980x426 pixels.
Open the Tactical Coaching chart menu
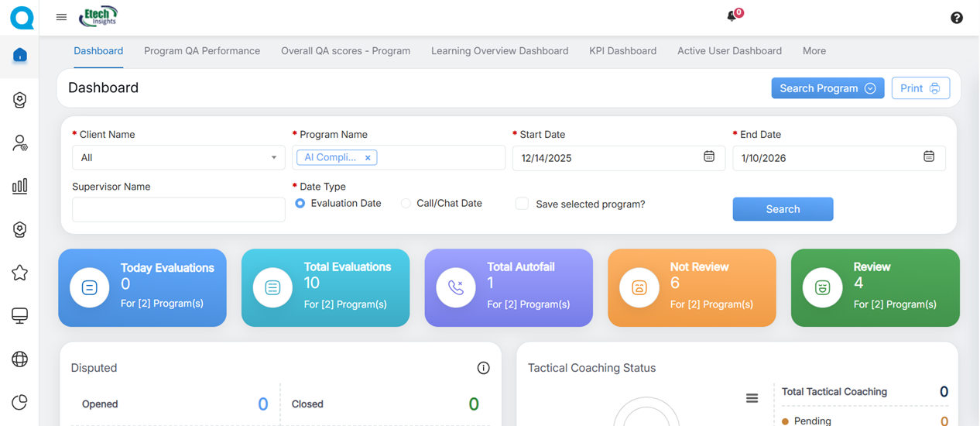click(x=752, y=398)
